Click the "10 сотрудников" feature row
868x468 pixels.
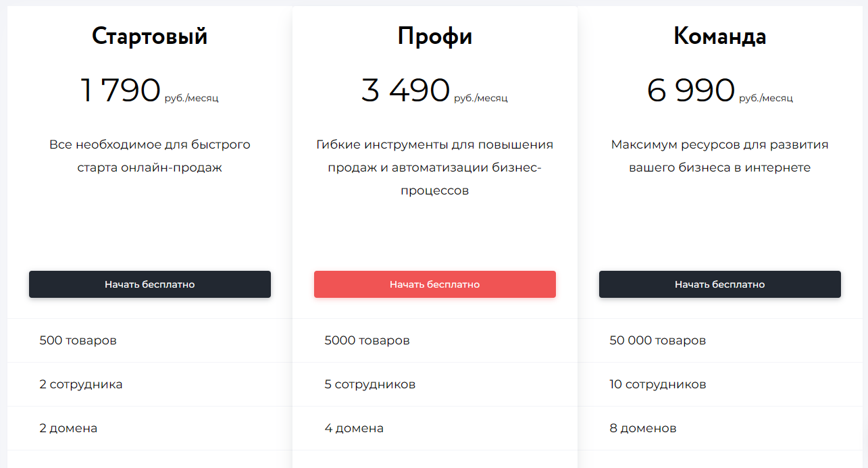[x=657, y=384]
